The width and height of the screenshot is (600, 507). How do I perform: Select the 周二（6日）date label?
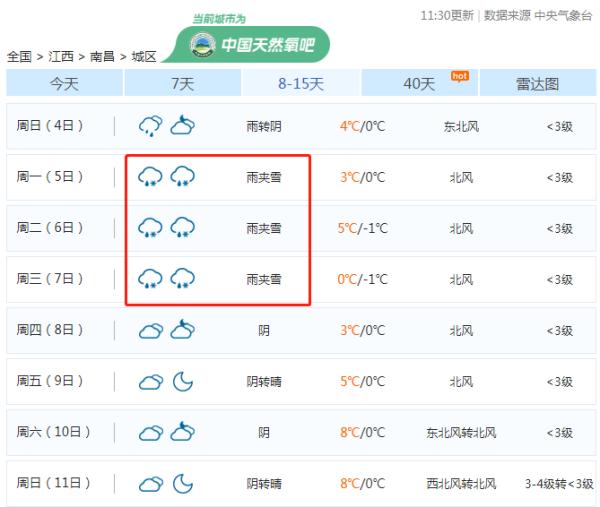pos(49,227)
